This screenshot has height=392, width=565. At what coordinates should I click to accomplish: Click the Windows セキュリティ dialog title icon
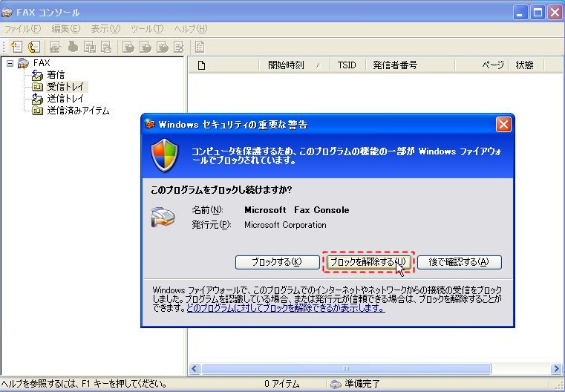(149, 125)
